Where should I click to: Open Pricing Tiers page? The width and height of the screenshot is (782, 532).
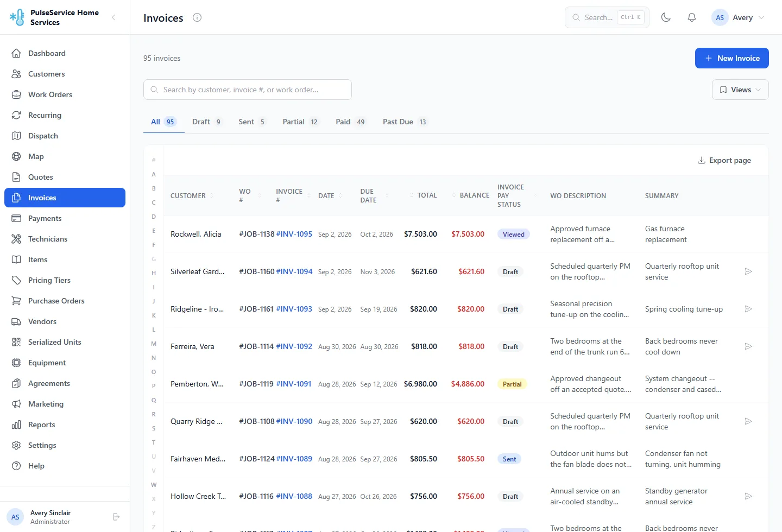tap(65, 280)
